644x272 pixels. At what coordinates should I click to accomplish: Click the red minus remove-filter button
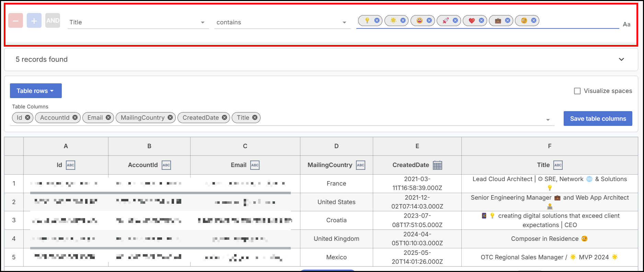pos(16,21)
